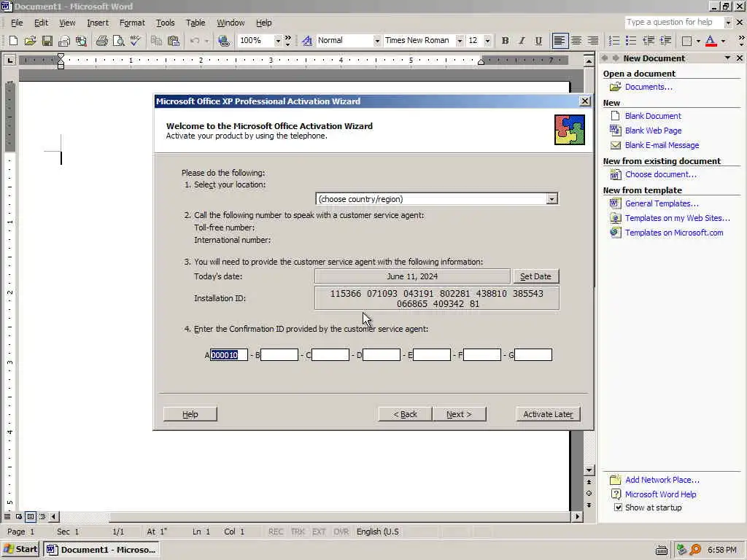Click the Bold formatting icon
Viewport: 747px width, 560px height.
tap(505, 41)
